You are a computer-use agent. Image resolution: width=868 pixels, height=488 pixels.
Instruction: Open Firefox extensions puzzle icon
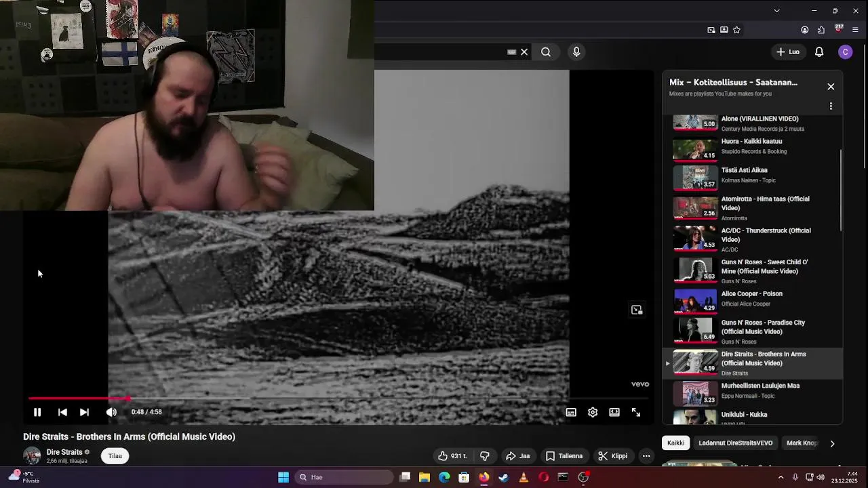tap(821, 30)
